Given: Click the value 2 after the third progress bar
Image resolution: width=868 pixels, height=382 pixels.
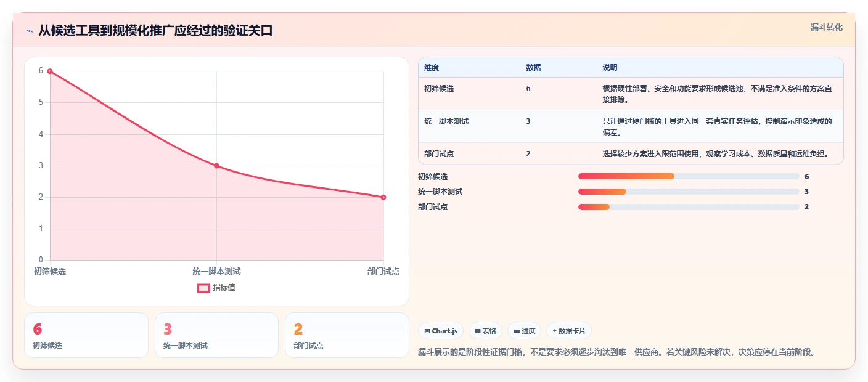Looking at the screenshot, I should 806,207.
